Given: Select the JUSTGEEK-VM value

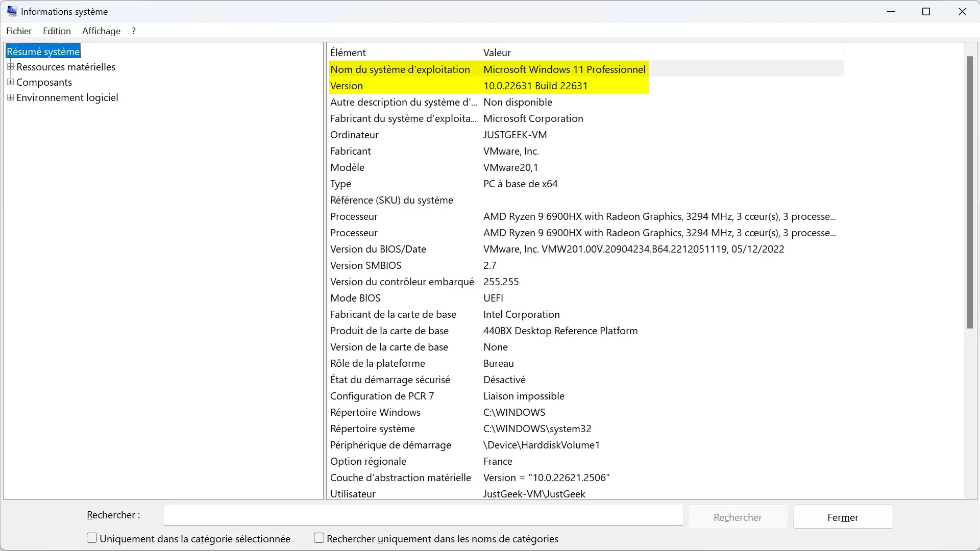Looking at the screenshot, I should (x=515, y=135).
